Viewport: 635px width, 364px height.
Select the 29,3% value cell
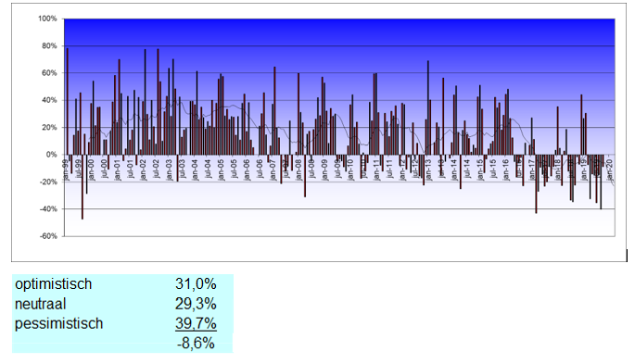click(x=196, y=304)
